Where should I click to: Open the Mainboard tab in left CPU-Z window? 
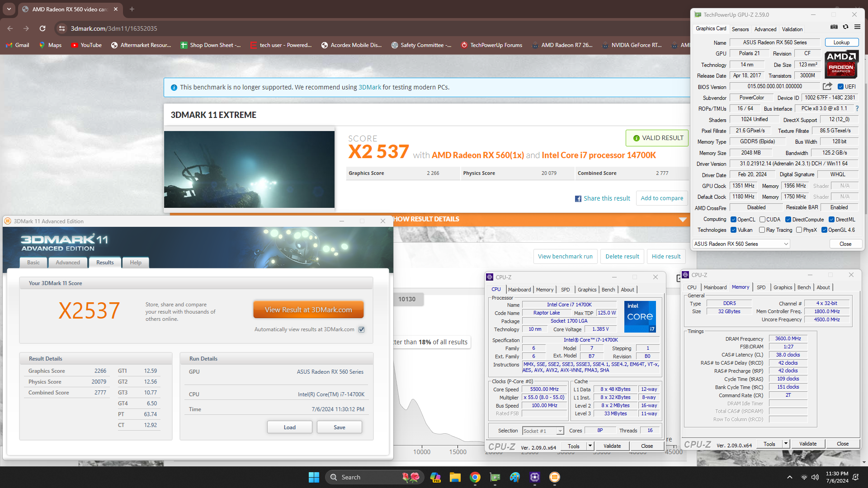(519, 290)
